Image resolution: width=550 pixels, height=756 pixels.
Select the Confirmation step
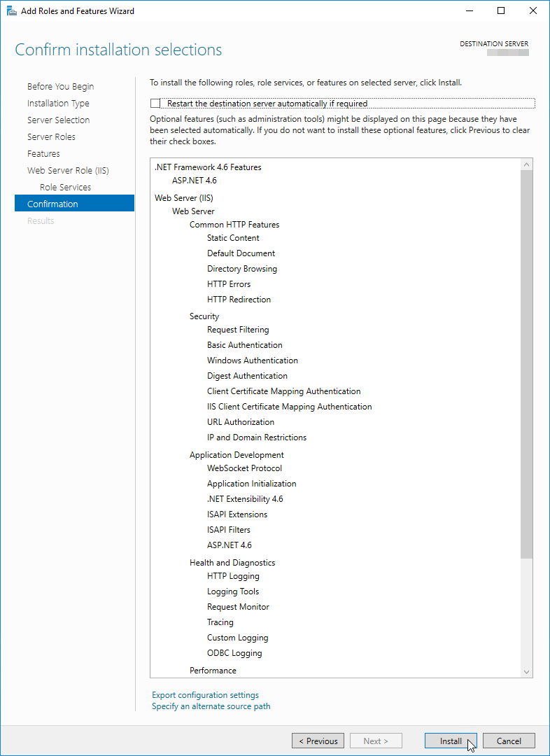[74, 204]
